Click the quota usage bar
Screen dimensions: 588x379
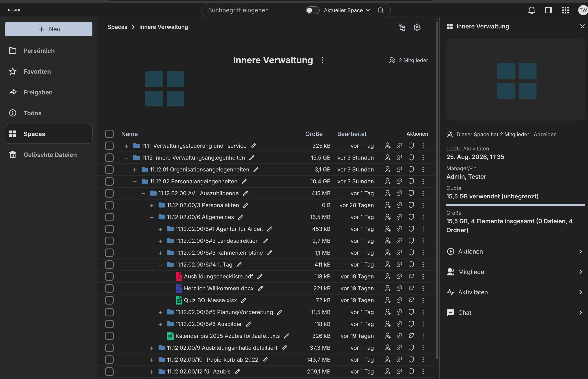point(515,205)
